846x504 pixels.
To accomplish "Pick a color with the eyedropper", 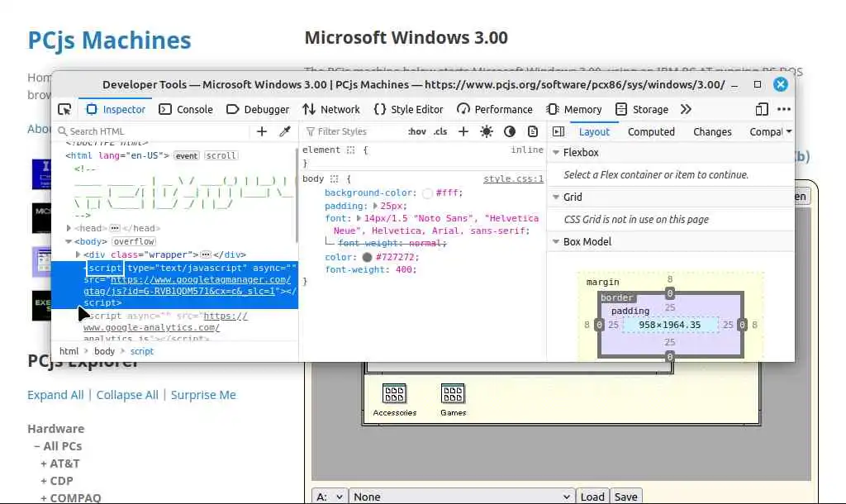I will coord(285,131).
